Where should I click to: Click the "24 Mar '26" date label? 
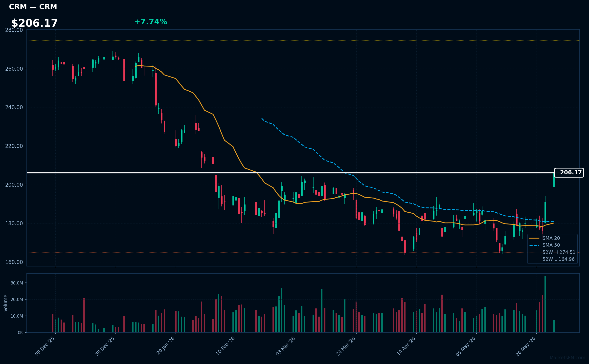tap(346, 346)
